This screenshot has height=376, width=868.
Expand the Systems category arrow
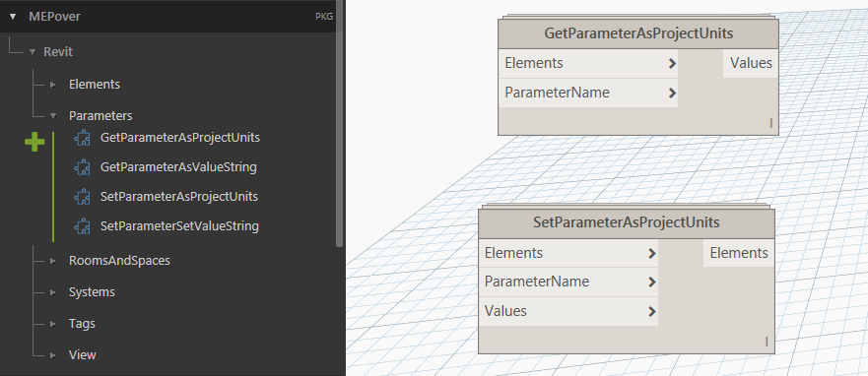click(53, 292)
